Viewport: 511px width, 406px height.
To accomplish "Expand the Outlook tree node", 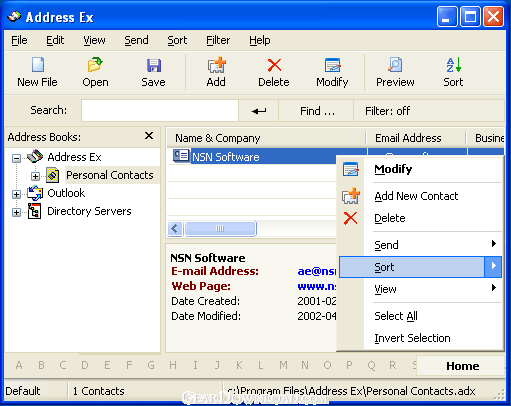I will 16,194.
